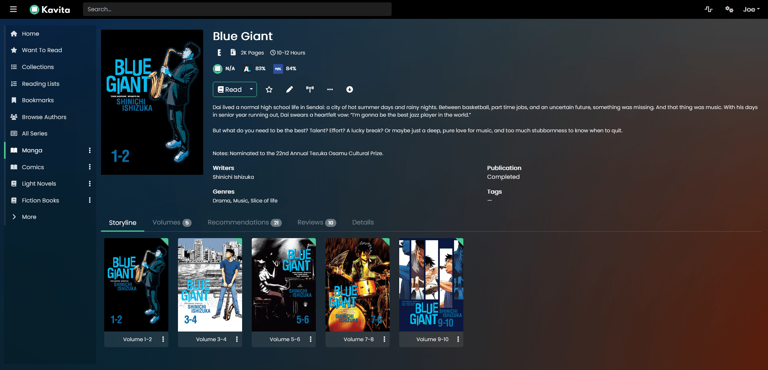Click the Bookmarks ribbon icon
The width and height of the screenshot is (768, 370).
(14, 100)
